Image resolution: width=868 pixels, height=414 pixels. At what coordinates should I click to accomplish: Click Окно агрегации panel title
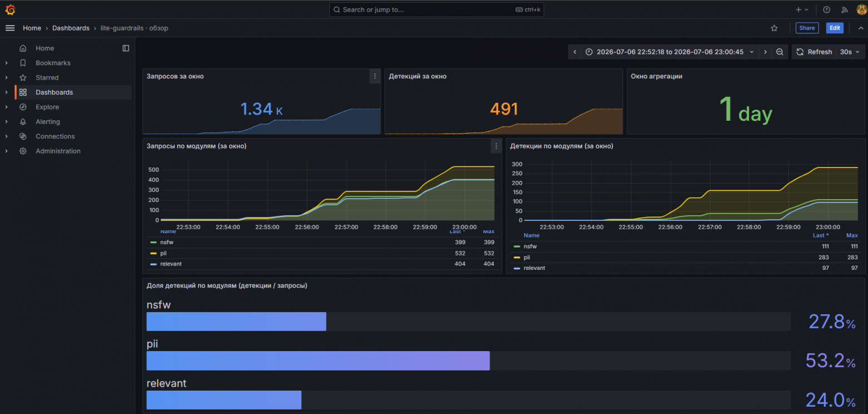pyautogui.click(x=657, y=76)
